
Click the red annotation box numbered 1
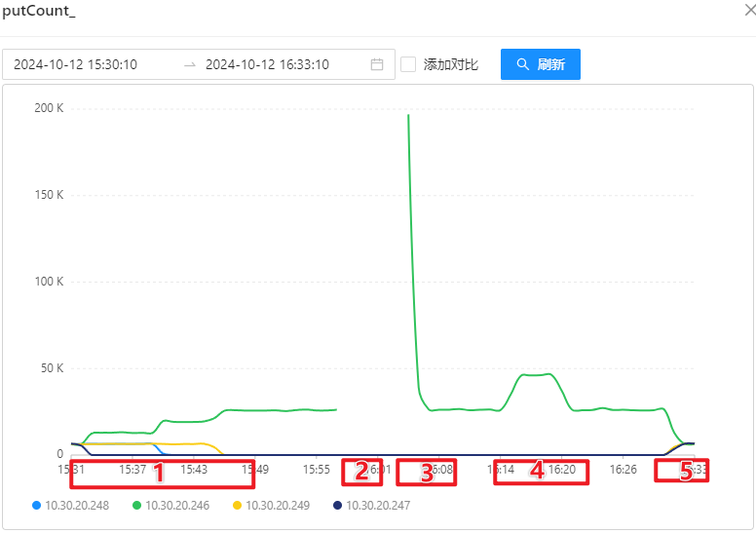click(x=162, y=473)
